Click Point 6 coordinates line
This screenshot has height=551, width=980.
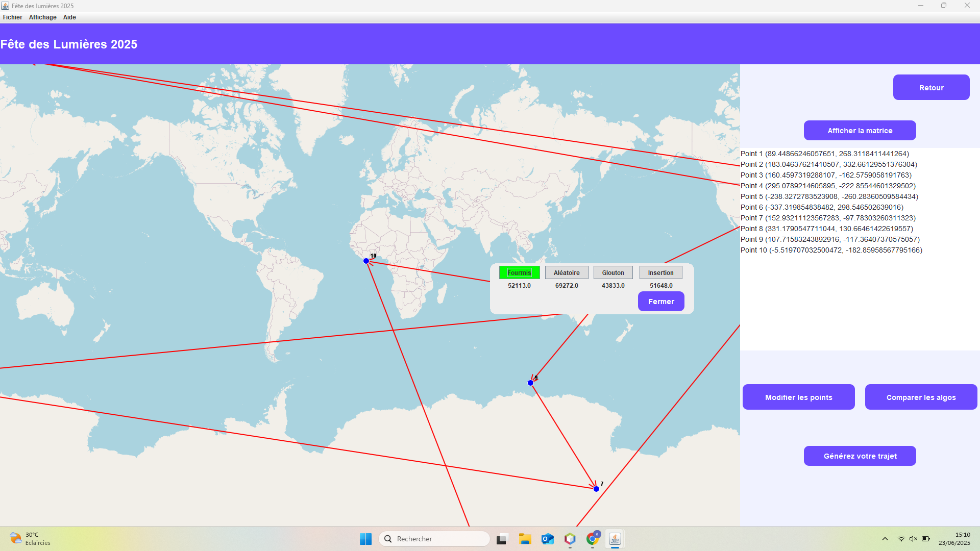[822, 207]
